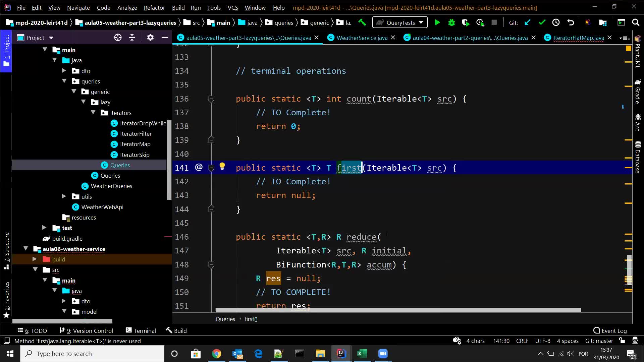Select IteratorFilter in the project tree
Viewport: 644px width, 362px height.
(x=136, y=133)
